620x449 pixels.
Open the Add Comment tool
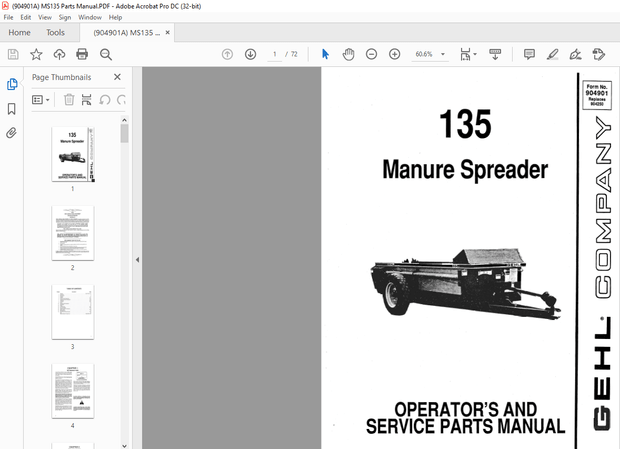point(529,54)
